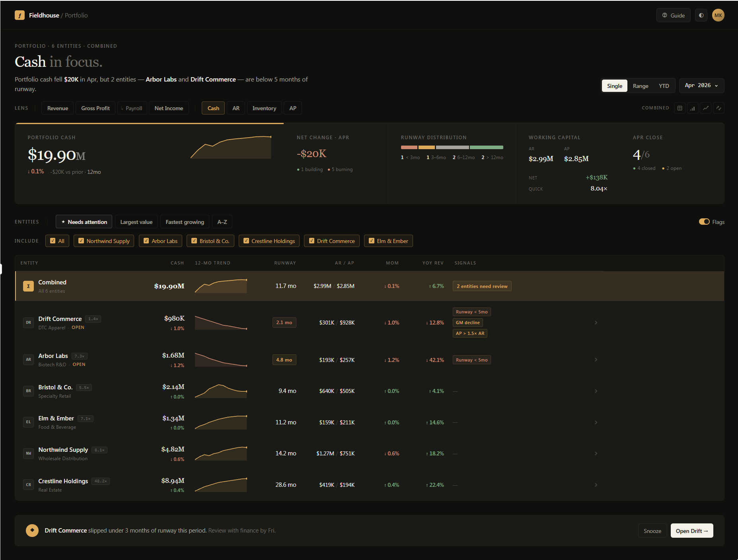Uncheck the Northwind Supply include checkbox

(x=81, y=241)
